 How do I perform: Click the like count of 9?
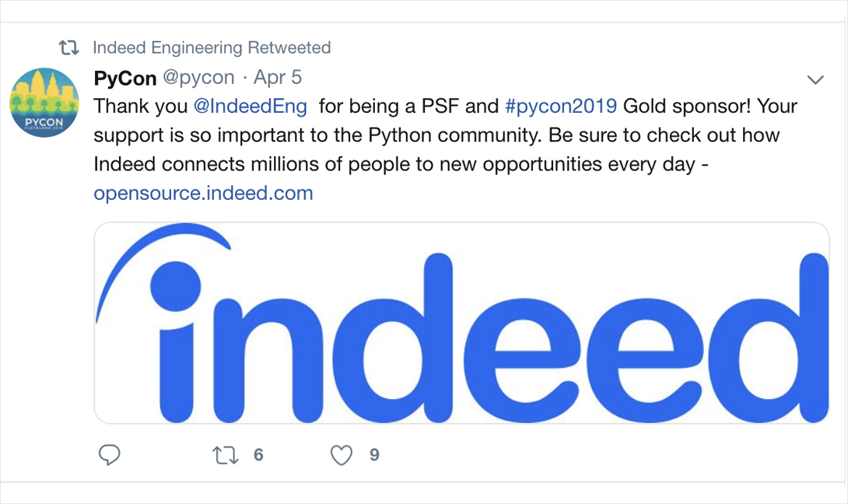tap(374, 454)
